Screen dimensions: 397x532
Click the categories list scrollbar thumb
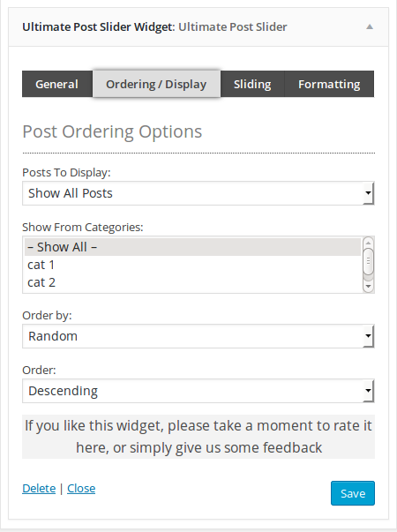pos(368,261)
